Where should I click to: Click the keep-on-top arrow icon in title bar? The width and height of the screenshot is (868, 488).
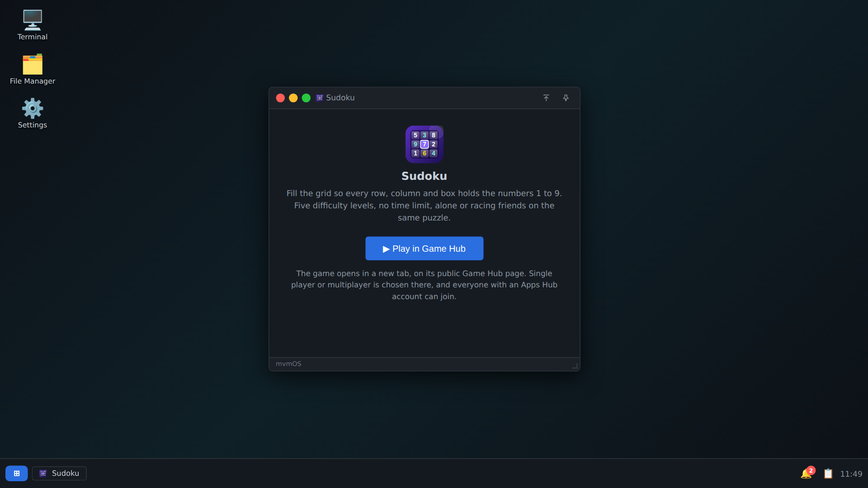pos(546,98)
